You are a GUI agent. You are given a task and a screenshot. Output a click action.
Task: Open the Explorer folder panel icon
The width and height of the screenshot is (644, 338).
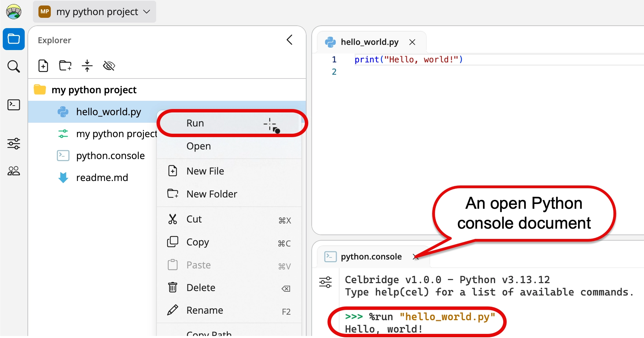point(14,39)
